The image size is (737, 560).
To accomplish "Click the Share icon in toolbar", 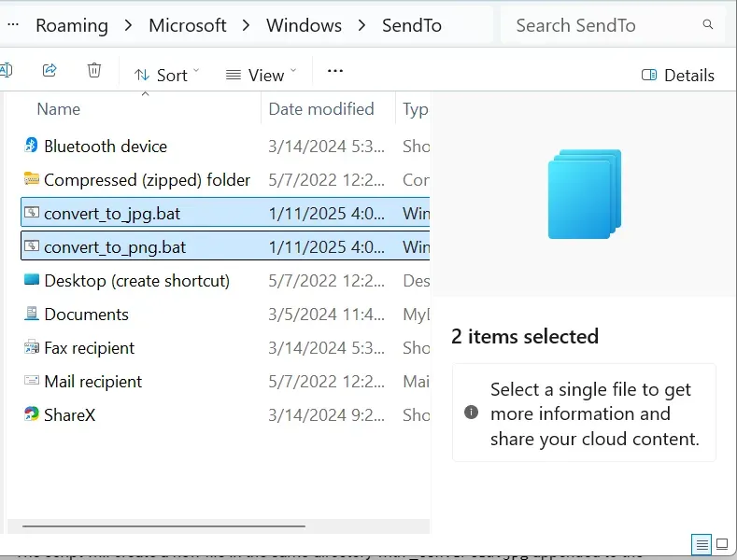I will pos(50,71).
